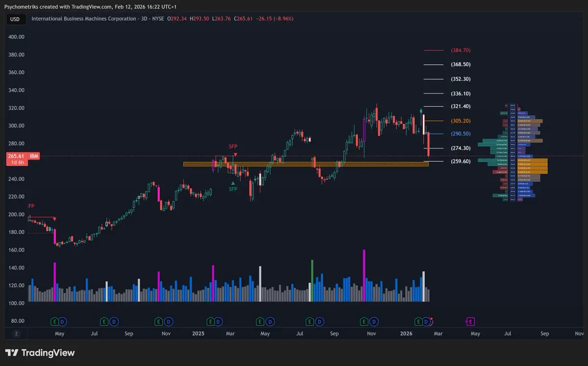Click 300.00 on the price axis
This screenshot has width=588, height=366.
(17, 126)
